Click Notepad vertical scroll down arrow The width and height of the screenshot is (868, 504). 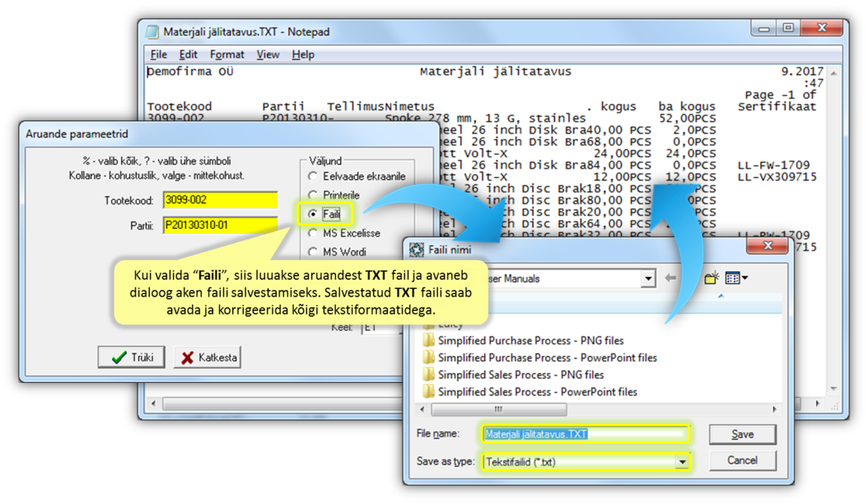click(x=833, y=390)
